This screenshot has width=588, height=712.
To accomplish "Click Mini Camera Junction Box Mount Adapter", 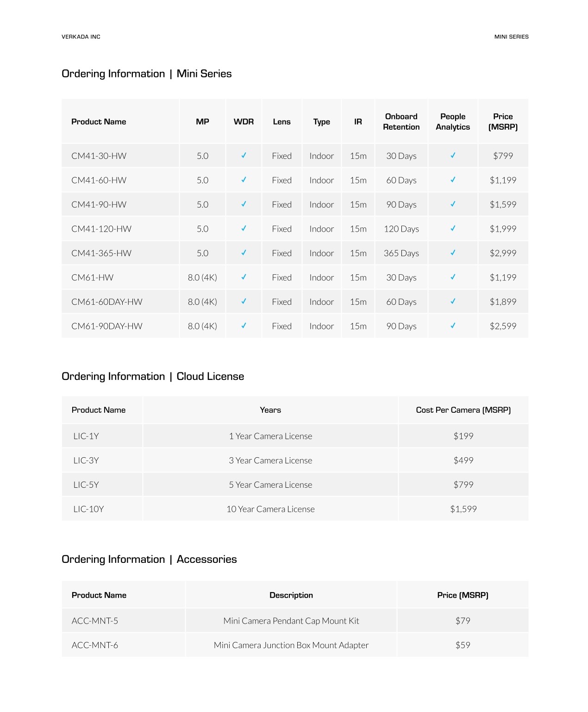I will (291, 645).
